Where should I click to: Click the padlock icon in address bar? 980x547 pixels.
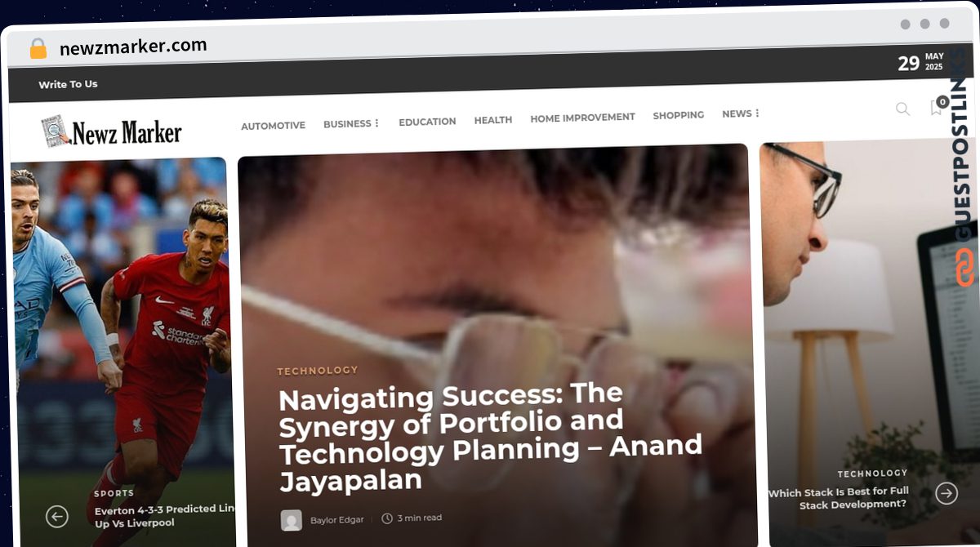point(38,48)
